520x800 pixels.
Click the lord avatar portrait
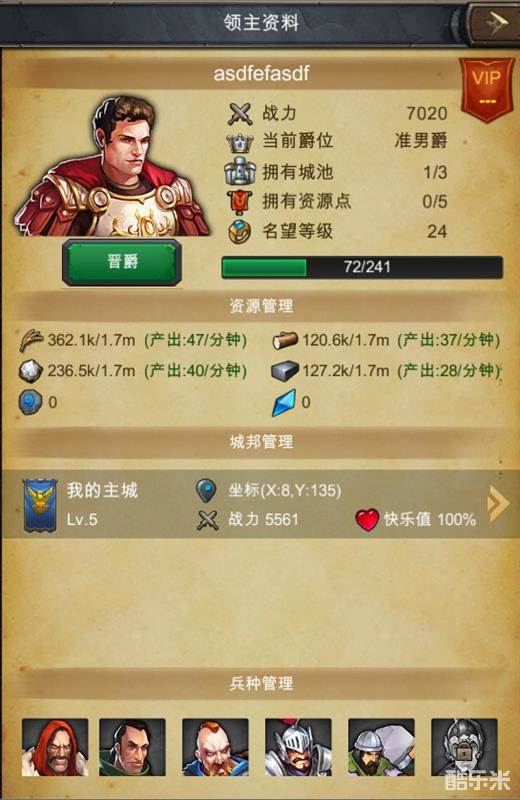pos(111,166)
